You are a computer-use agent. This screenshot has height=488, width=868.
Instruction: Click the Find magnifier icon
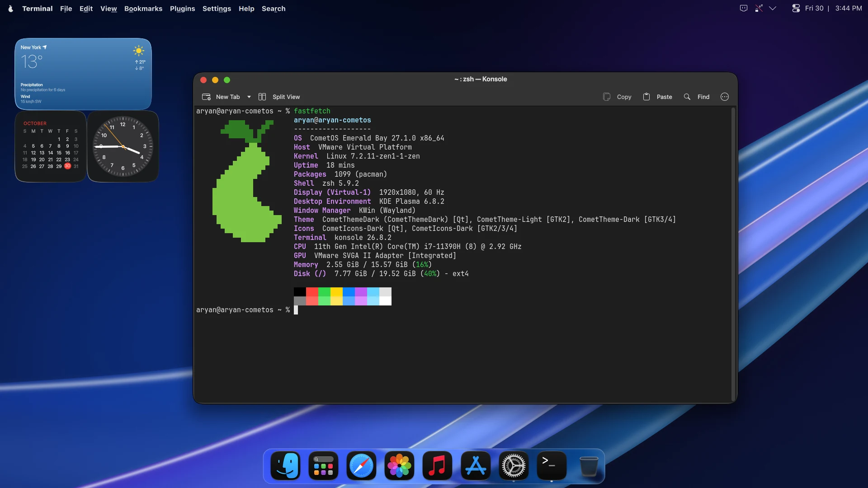pos(687,97)
